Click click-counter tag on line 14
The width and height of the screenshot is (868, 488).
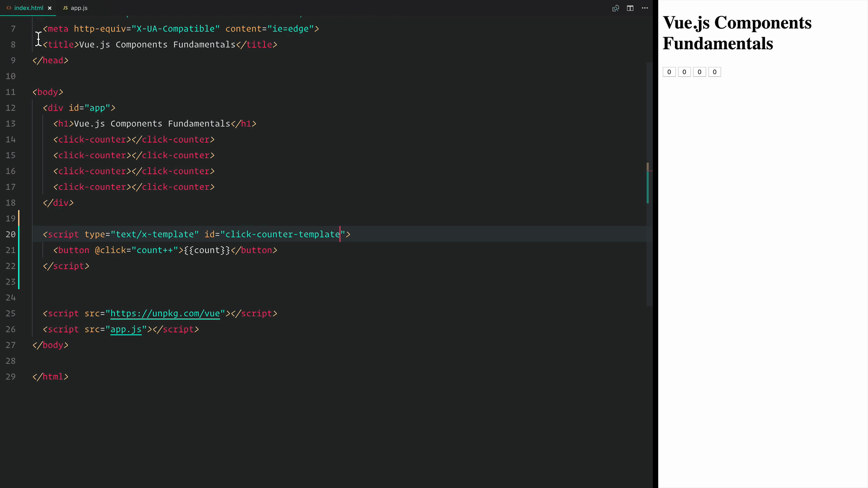(134, 140)
